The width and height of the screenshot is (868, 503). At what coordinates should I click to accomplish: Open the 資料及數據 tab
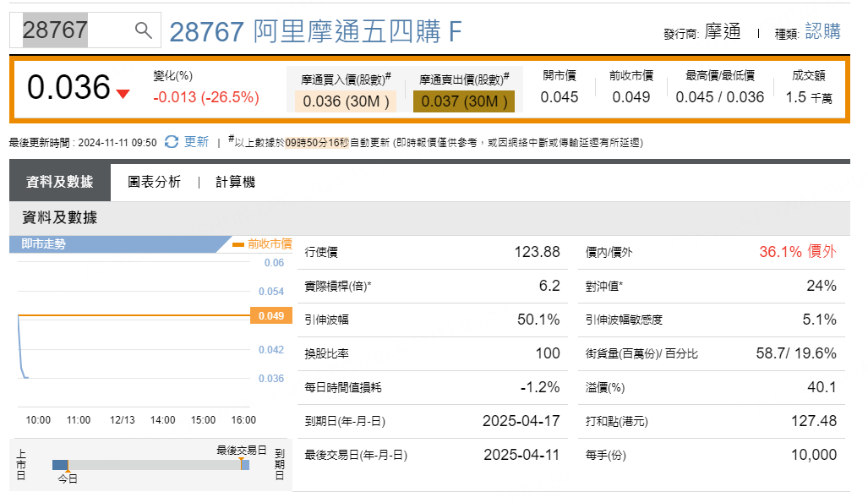pyautogui.click(x=60, y=182)
